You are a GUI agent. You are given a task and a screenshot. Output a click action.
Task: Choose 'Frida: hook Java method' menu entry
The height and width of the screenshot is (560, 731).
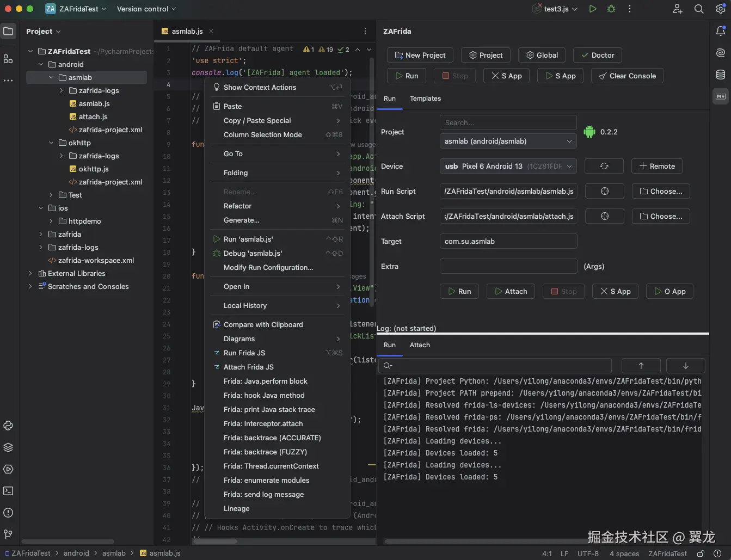click(264, 395)
